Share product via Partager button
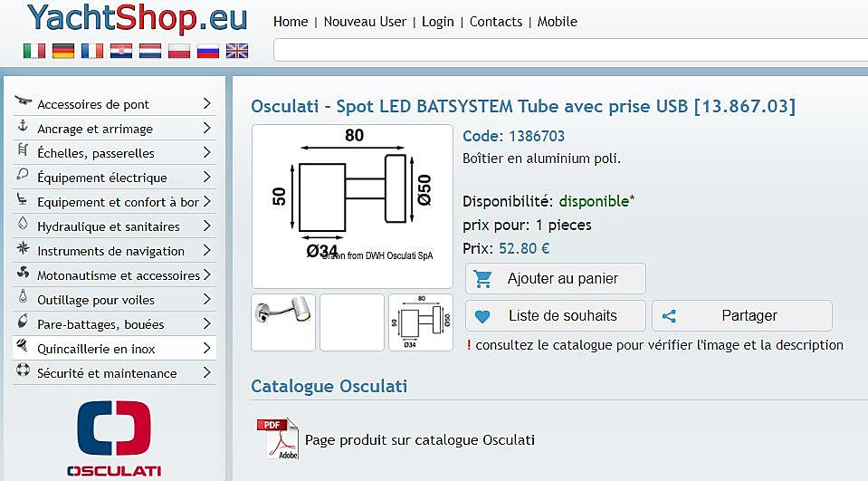The height and width of the screenshot is (481, 868). [742, 316]
